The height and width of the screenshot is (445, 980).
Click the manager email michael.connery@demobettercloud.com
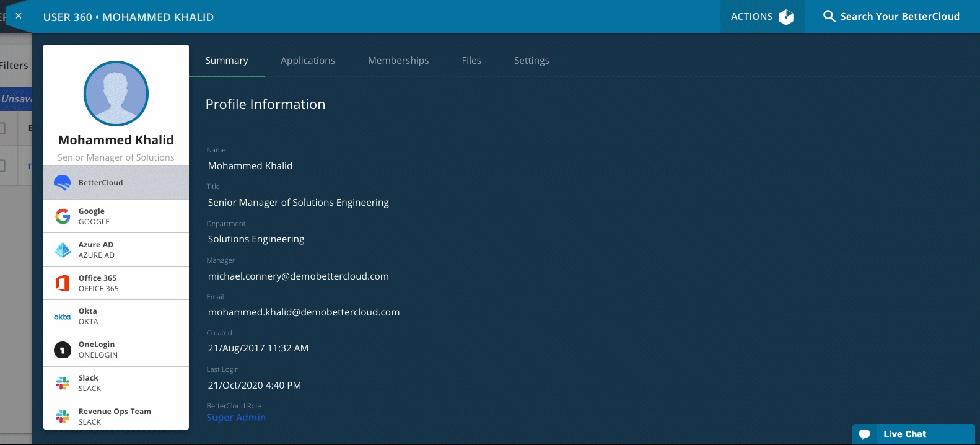click(x=299, y=276)
